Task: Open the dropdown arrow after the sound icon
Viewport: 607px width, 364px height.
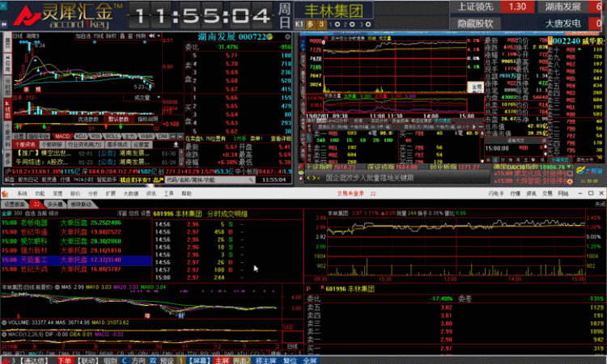Action: pos(159,36)
